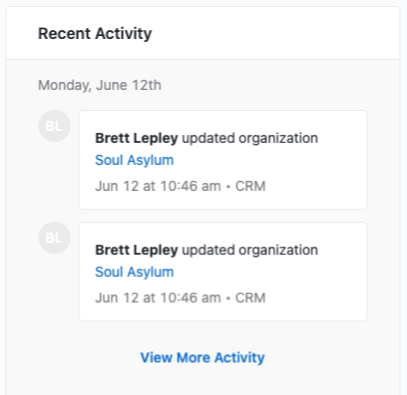The height and width of the screenshot is (395, 407).
Task: Select Brett Lepley name in first activity entry
Action: [136, 138]
